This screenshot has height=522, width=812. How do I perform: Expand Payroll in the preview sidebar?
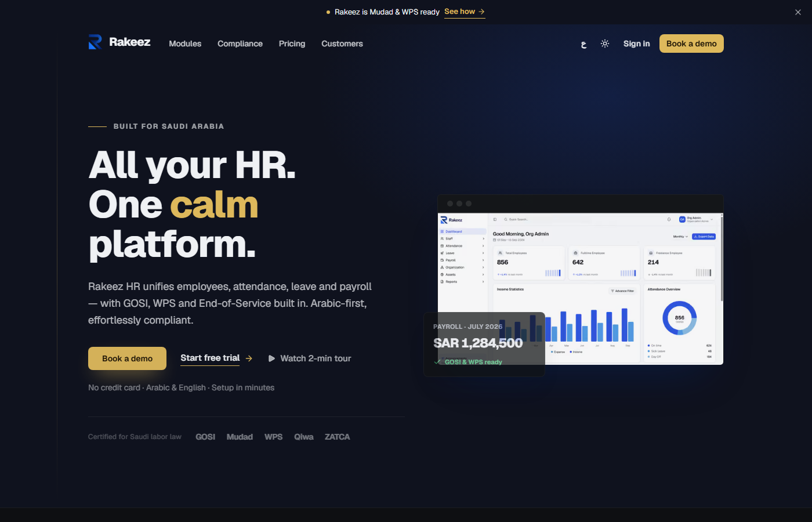pyautogui.click(x=462, y=260)
